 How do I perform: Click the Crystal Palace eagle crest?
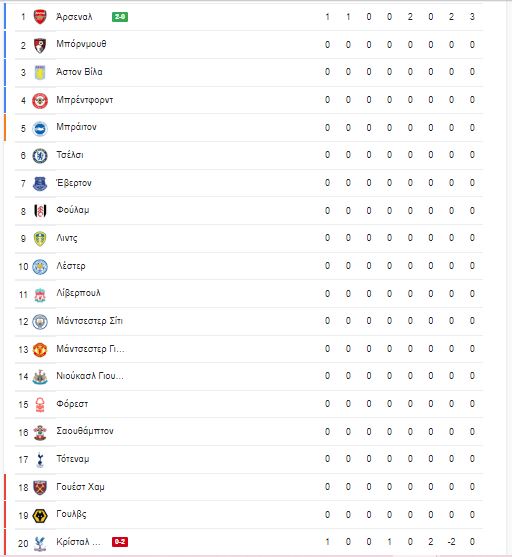40,543
